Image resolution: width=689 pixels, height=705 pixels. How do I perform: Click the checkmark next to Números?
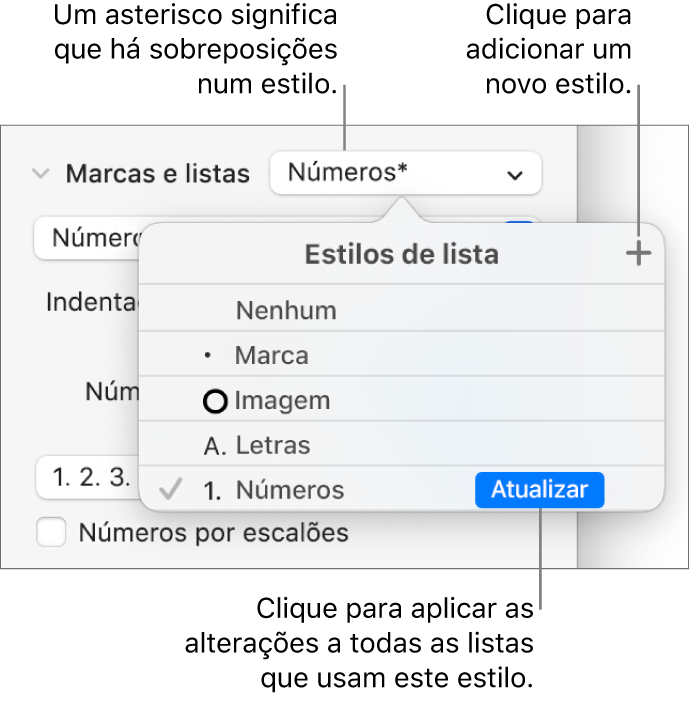click(172, 490)
